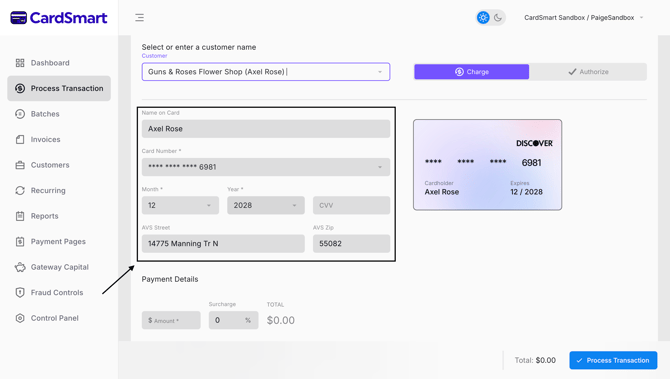670x379 pixels.
Task: Click the Invoices document icon
Action: coord(20,139)
